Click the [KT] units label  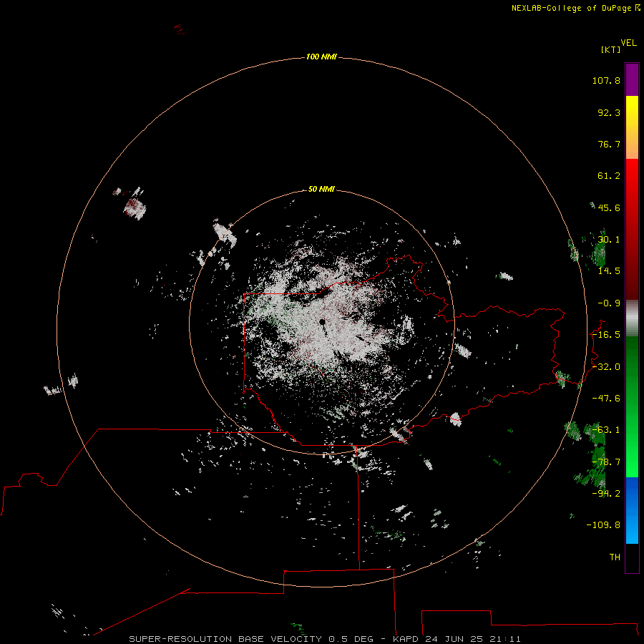pyautogui.click(x=611, y=49)
